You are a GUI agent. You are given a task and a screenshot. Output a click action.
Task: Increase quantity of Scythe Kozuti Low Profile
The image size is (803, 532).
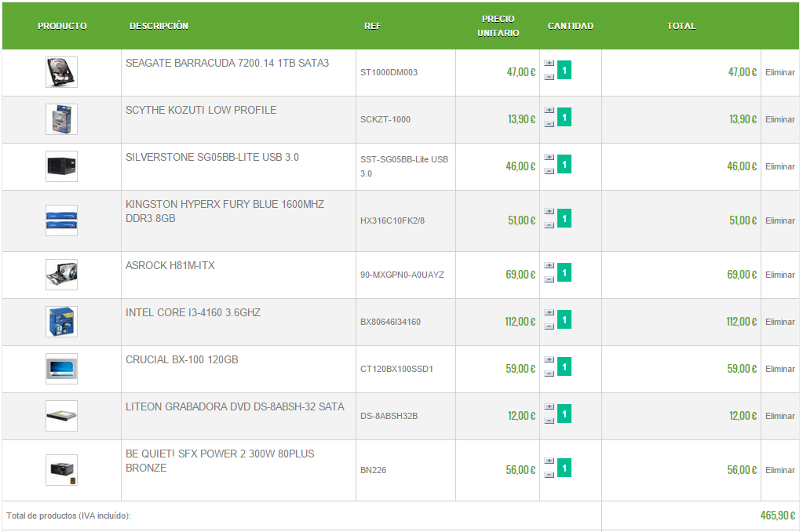tap(549, 110)
